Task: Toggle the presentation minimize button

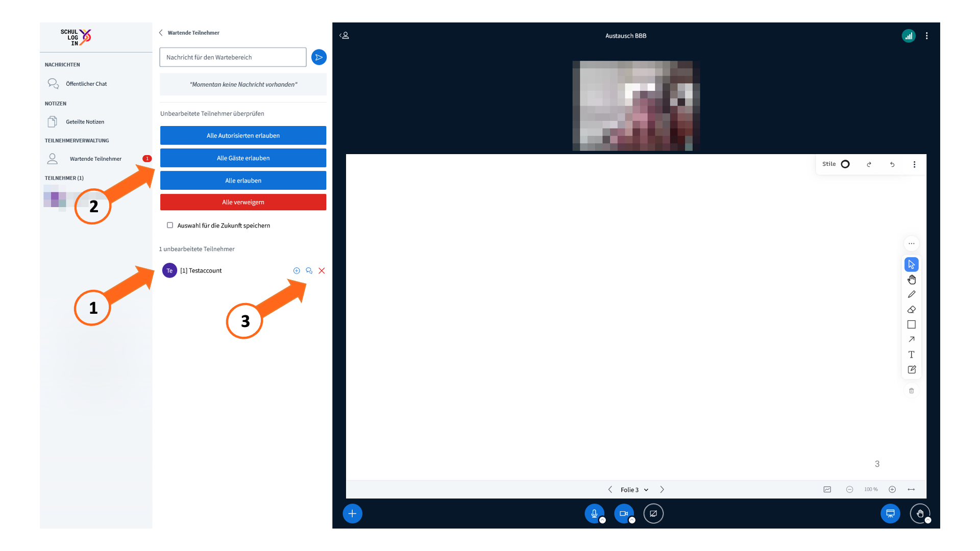Action: [890, 514]
